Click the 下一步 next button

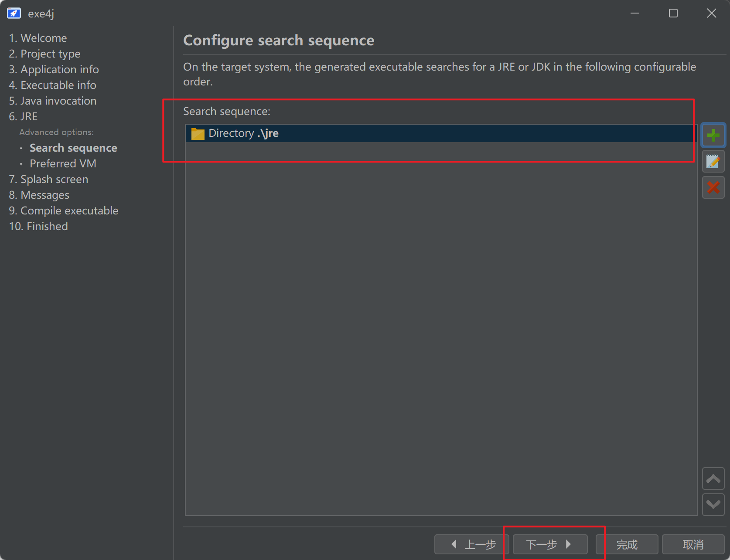tap(549, 544)
